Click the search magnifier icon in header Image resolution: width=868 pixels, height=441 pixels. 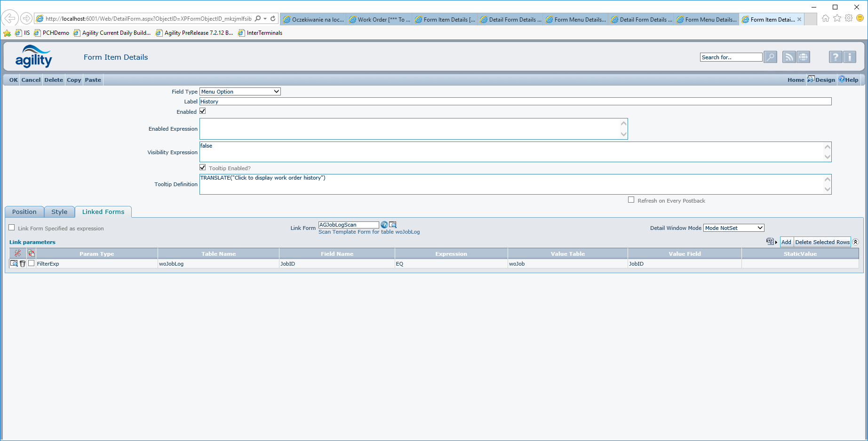tap(770, 57)
